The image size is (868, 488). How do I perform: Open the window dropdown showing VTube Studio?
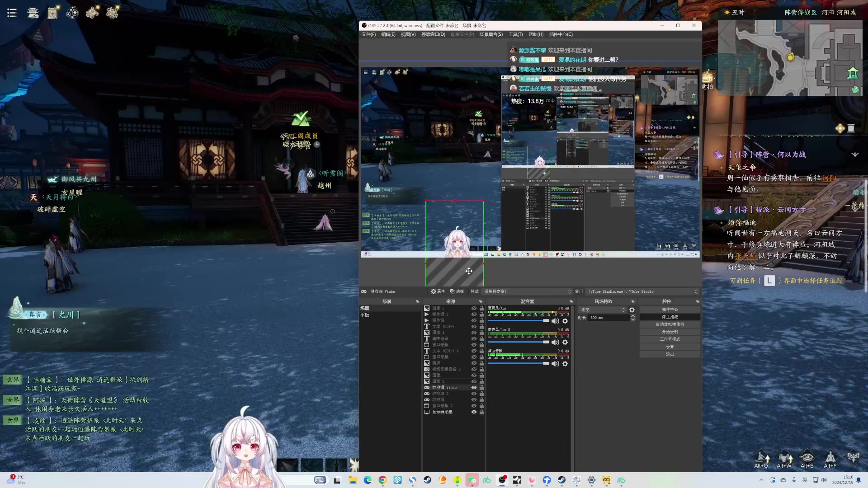643,291
